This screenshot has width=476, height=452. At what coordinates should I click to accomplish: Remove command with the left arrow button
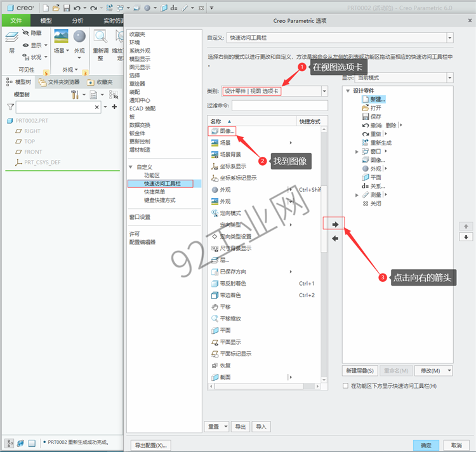point(335,239)
